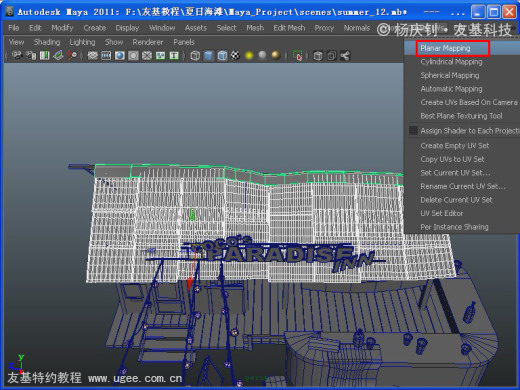Screen dimensions: 520x390
Task: Click the XYZ axis gizmo in viewport corner
Action: point(17,363)
